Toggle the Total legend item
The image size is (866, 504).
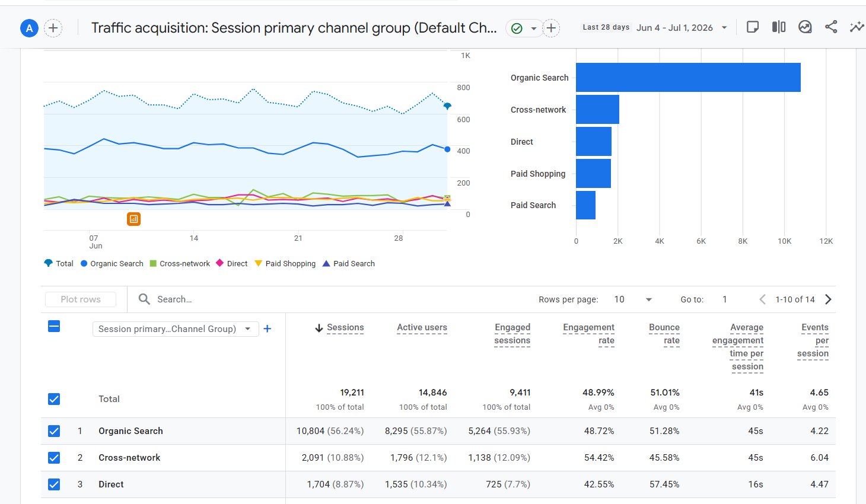pyautogui.click(x=59, y=263)
